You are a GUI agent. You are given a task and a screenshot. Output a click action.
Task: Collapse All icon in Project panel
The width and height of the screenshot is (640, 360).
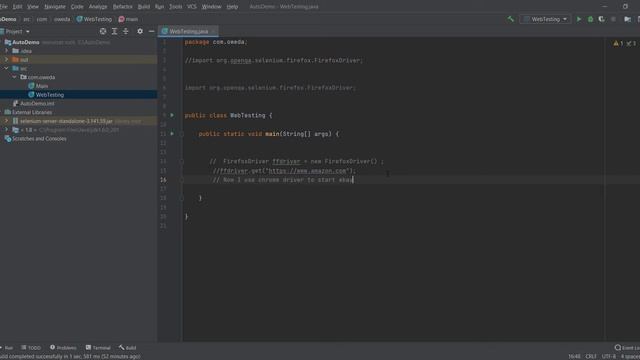point(126,31)
